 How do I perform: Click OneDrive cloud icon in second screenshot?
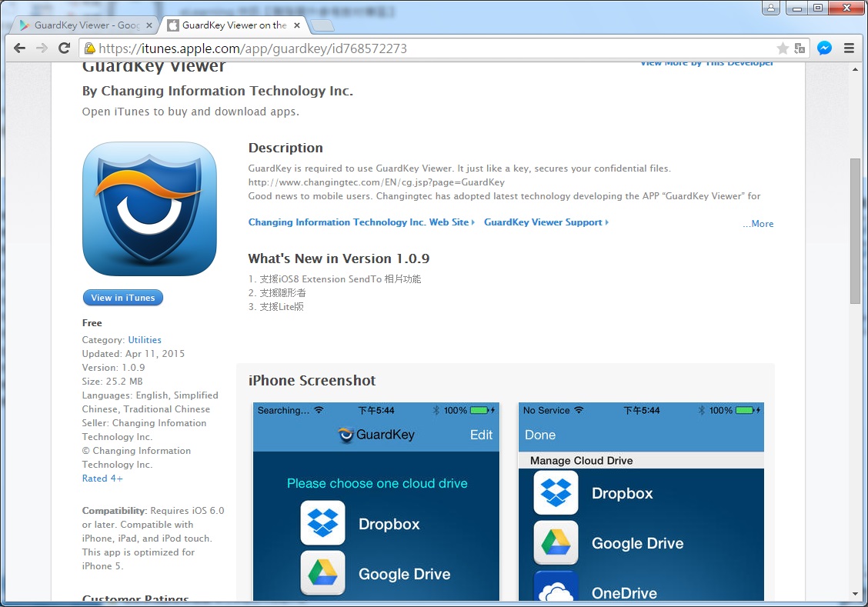point(556,586)
